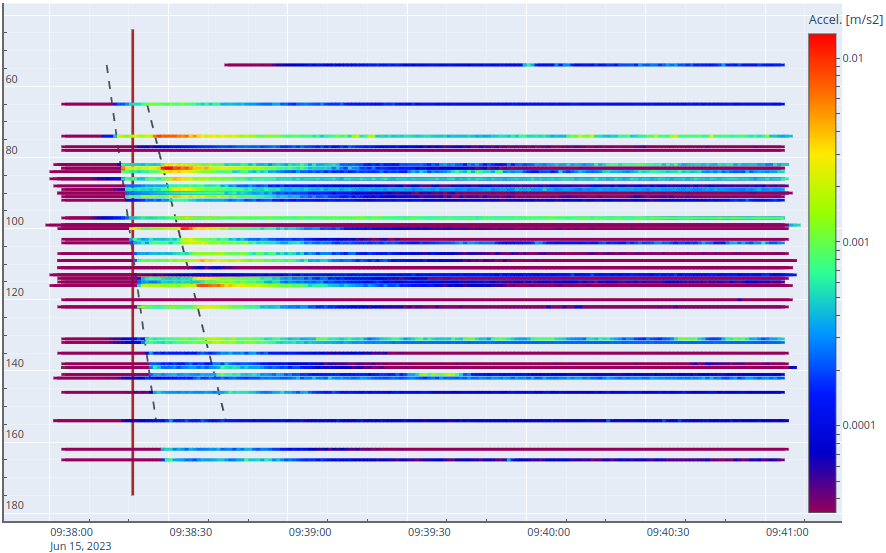
Task: Click the 09:38:00 x-axis tick label
Action: pos(72,533)
